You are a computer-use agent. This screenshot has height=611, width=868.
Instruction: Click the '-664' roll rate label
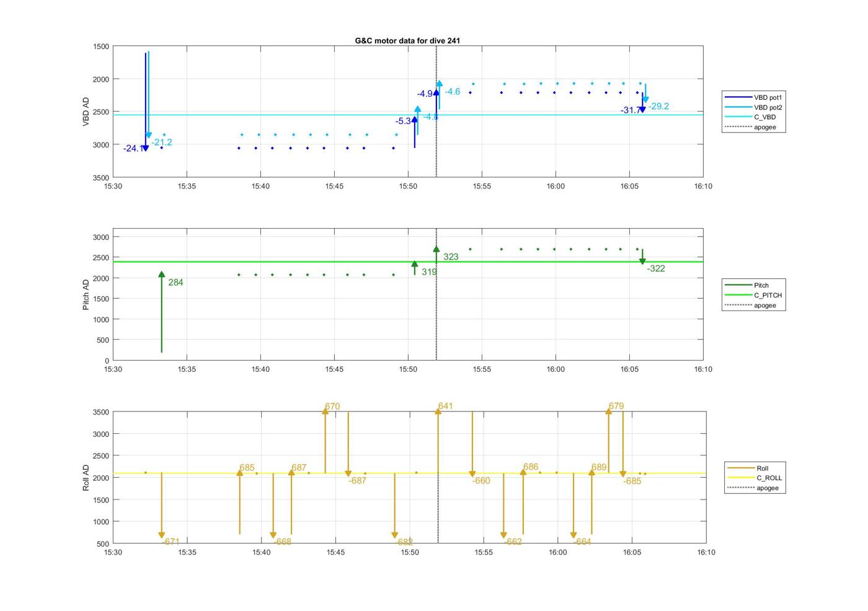point(582,542)
